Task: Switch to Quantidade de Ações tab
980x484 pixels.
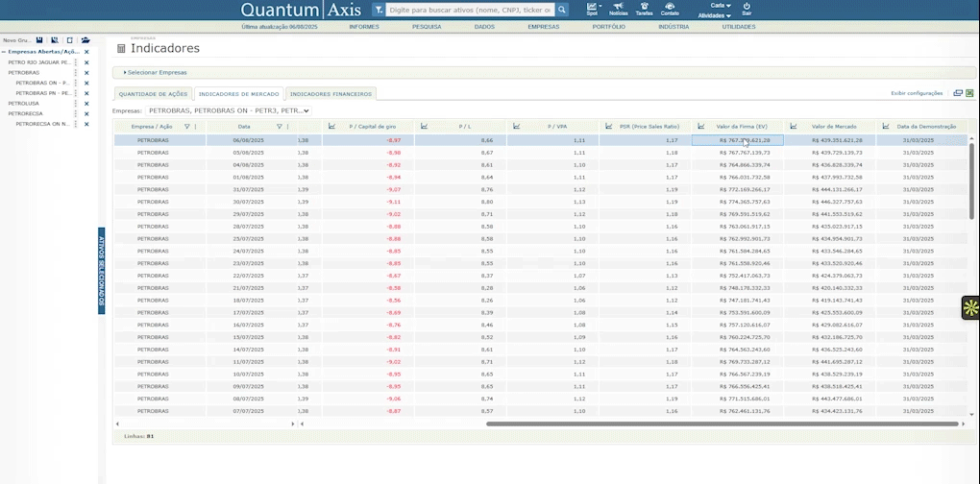Action: pos(153,94)
